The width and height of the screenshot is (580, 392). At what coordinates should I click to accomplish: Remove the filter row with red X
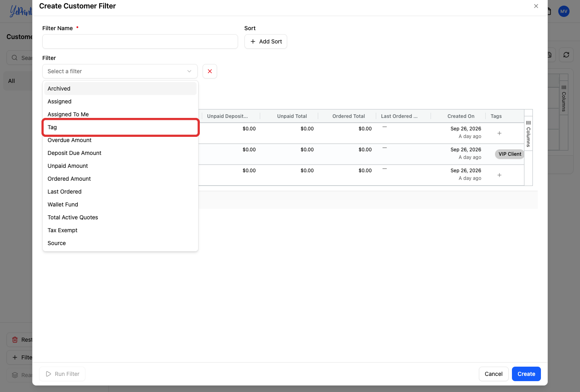tap(210, 71)
